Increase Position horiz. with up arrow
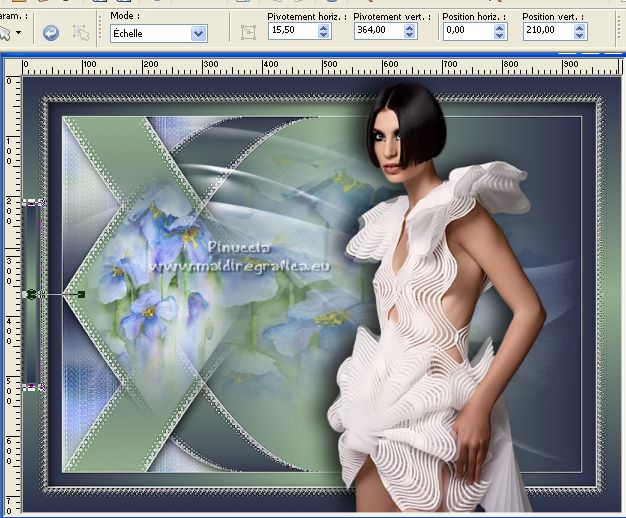Screen dimensions: 626x518 [x=499, y=27]
